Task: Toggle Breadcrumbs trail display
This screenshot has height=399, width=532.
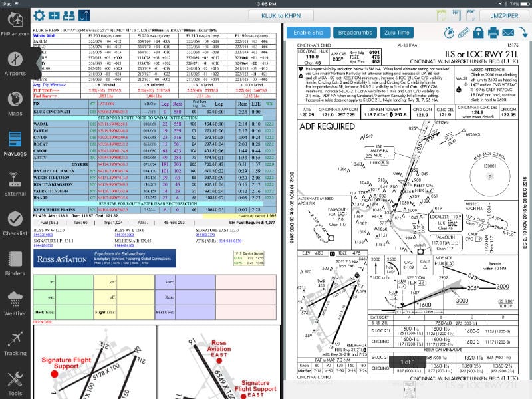Action: (355, 32)
